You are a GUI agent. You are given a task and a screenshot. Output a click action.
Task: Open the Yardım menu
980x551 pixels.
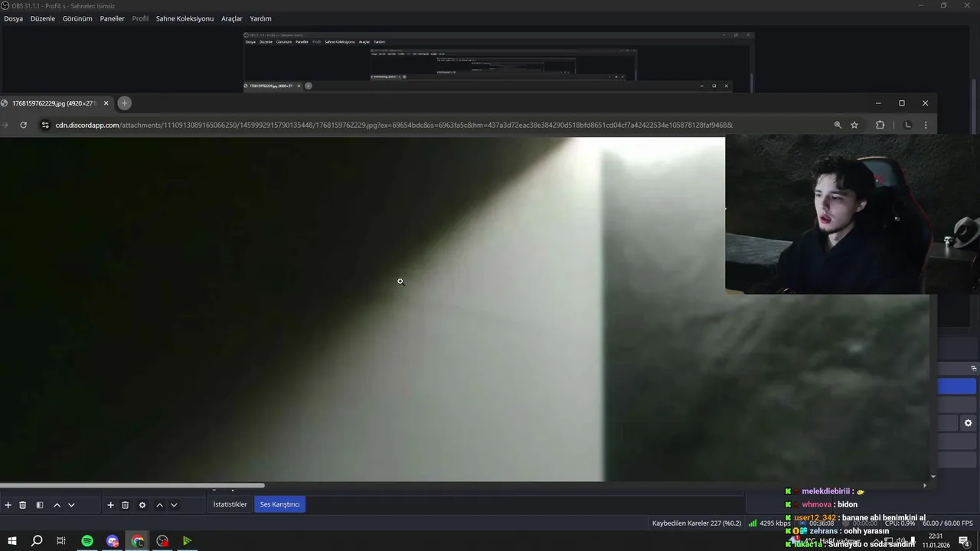point(260,18)
